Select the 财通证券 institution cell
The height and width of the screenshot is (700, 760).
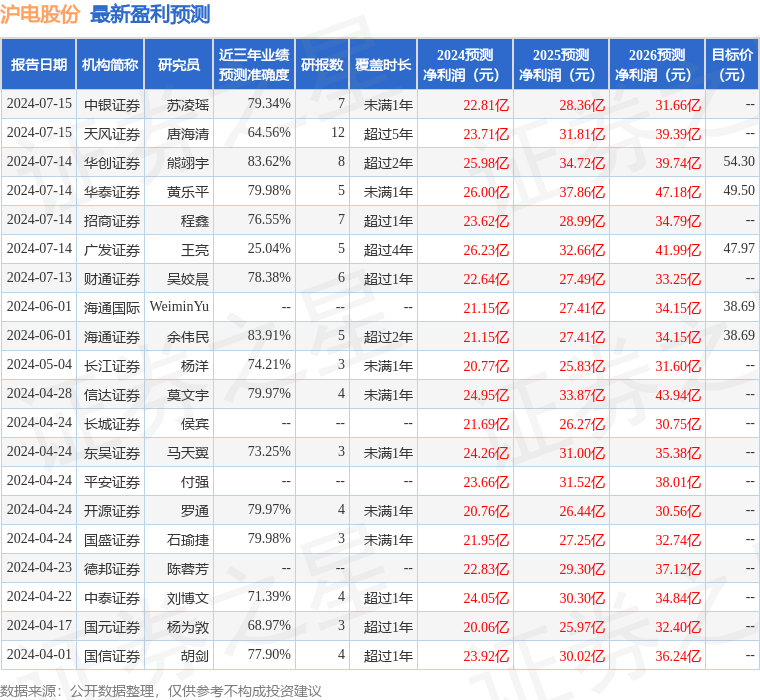[x=112, y=279]
